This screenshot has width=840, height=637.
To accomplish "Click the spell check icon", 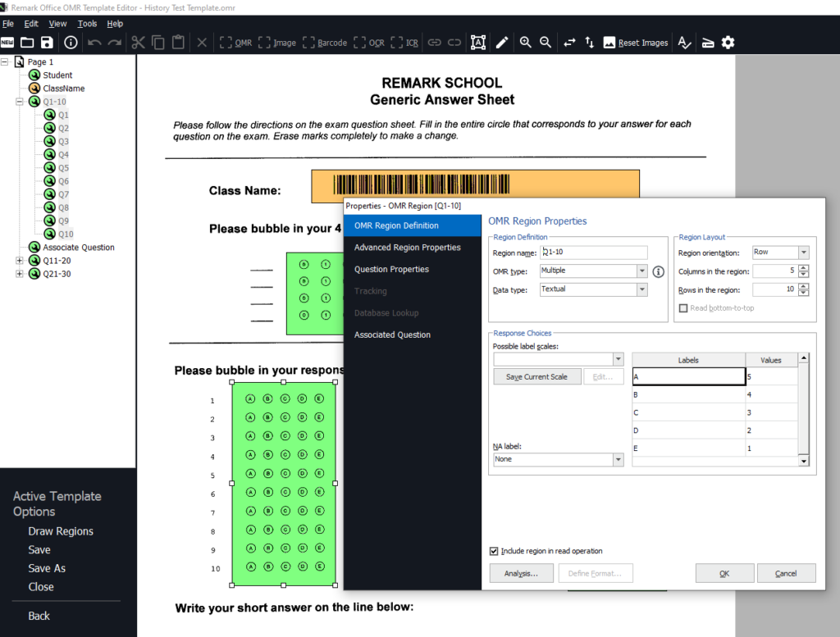I will (x=684, y=43).
